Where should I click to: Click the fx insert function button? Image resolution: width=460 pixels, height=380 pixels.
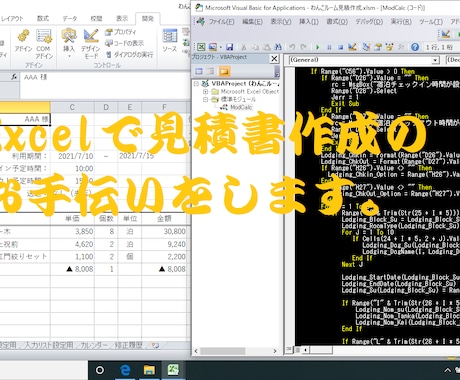tap(14, 77)
